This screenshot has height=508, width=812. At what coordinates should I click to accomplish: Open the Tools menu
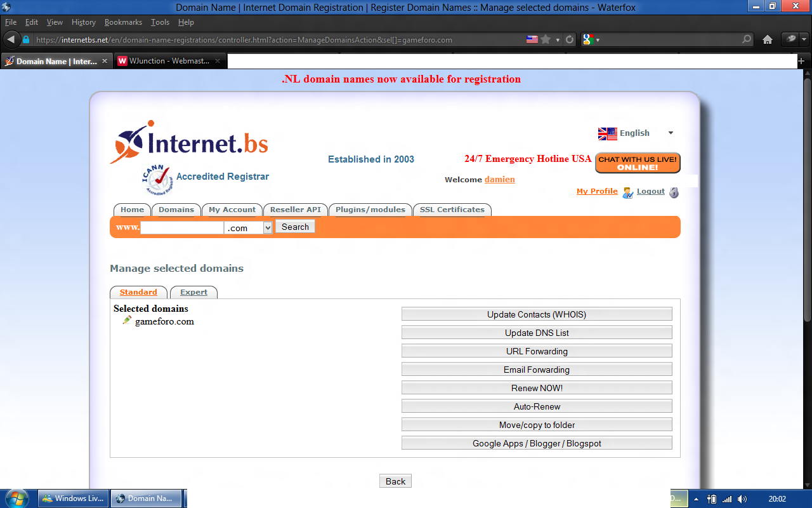click(x=160, y=22)
